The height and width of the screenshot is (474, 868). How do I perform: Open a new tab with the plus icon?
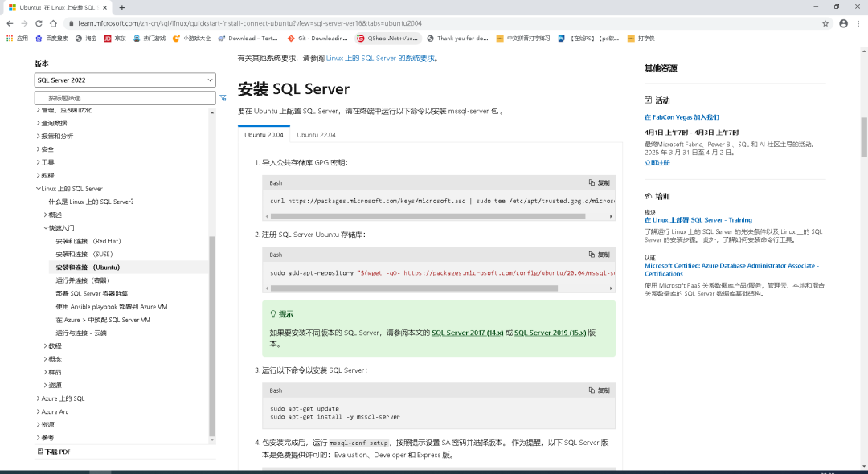pos(122,8)
